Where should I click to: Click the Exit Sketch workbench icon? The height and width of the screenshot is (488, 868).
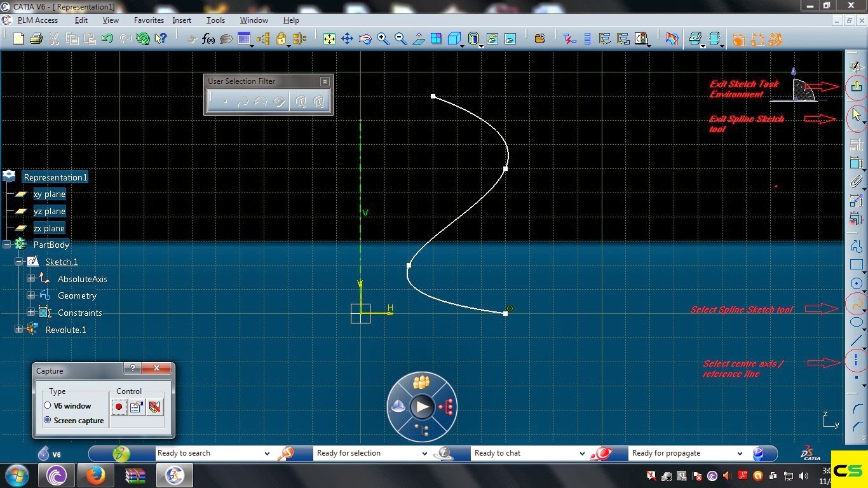857,86
